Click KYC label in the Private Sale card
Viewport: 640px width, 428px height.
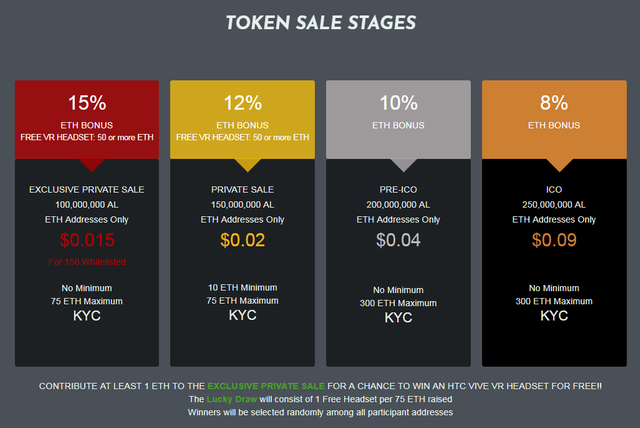(x=242, y=316)
